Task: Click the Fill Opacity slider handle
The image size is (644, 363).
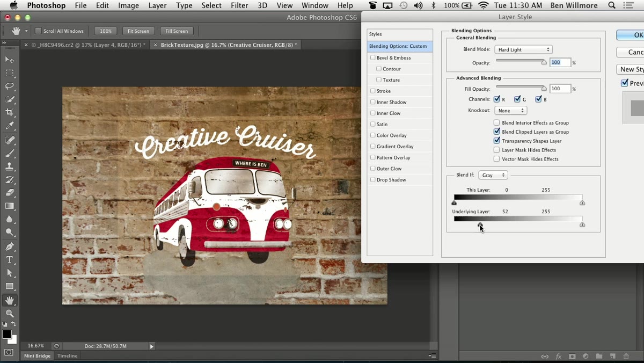Action: pyautogui.click(x=544, y=89)
